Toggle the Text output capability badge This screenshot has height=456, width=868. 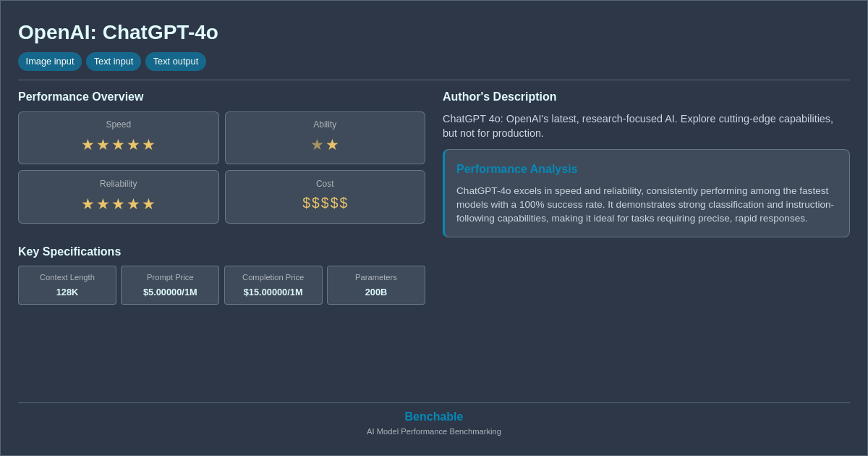coord(176,62)
